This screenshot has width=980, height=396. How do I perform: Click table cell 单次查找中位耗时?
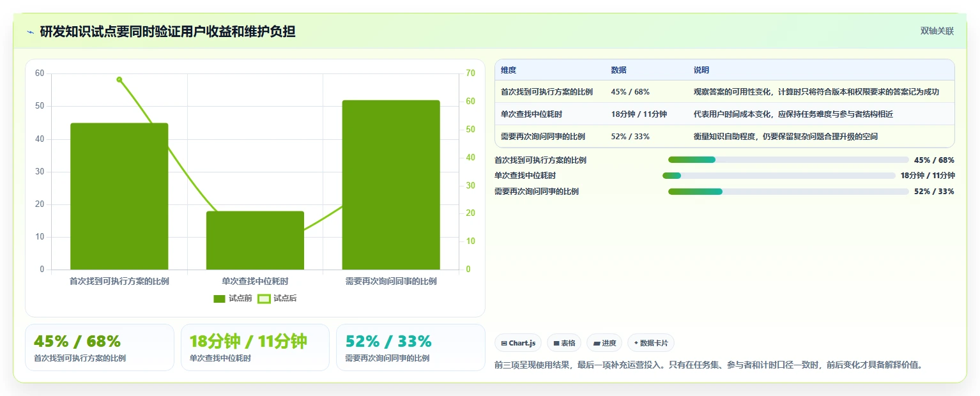(x=532, y=114)
